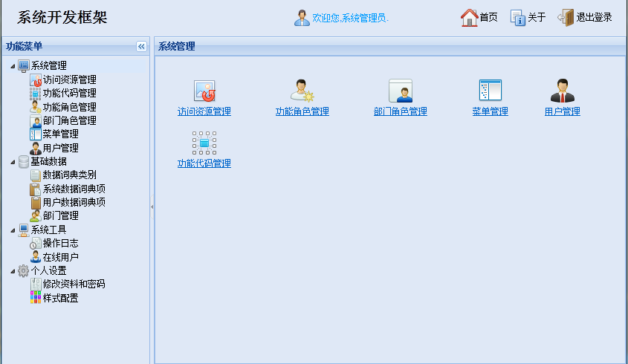Click the 功能代码管理 large icon in main panel

(x=204, y=143)
